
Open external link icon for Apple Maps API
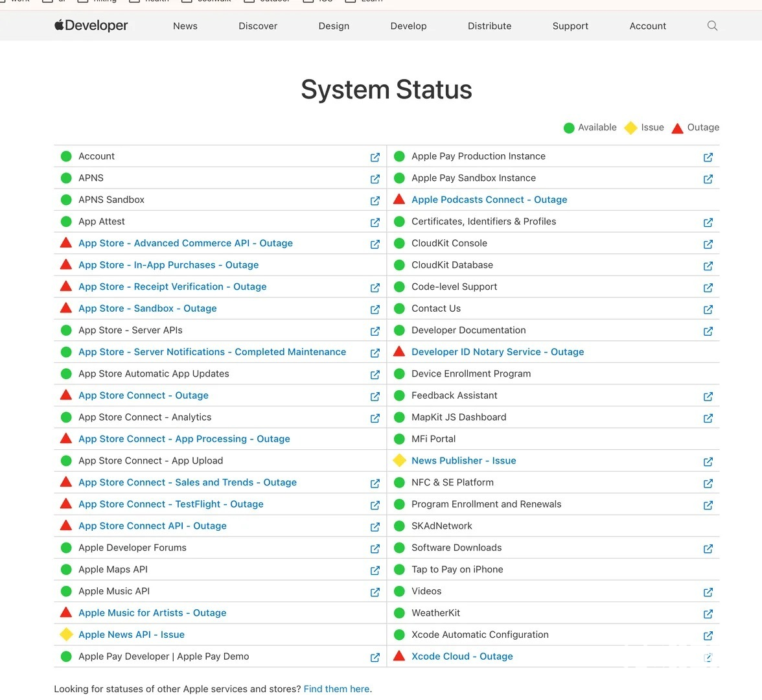coord(375,570)
